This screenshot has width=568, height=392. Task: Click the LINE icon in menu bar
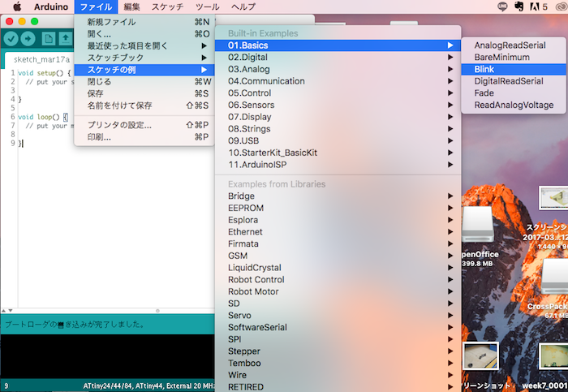tap(502, 6)
